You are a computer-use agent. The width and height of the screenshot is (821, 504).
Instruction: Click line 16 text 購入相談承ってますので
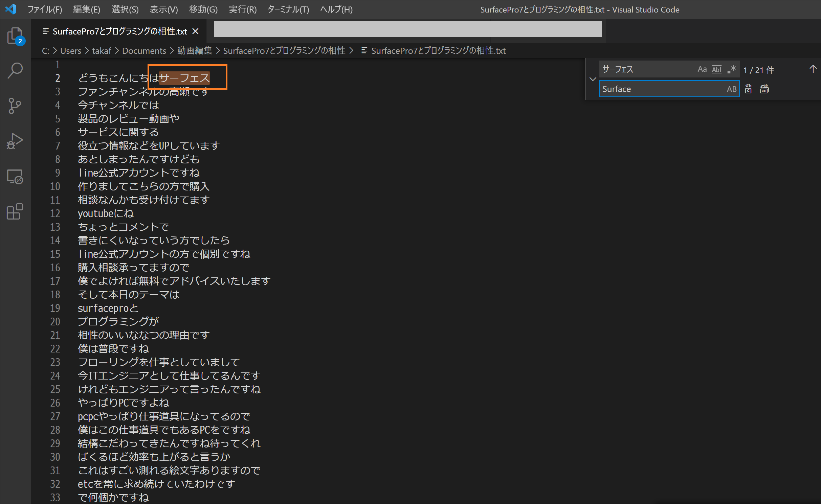tap(134, 268)
